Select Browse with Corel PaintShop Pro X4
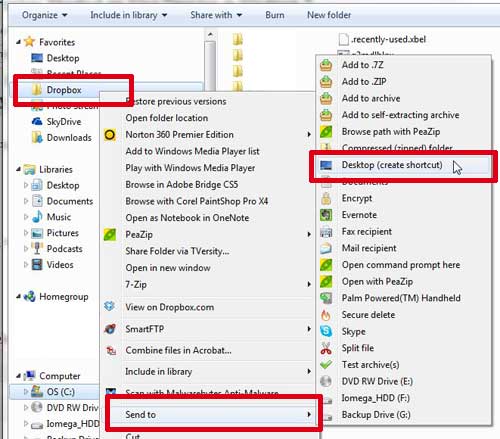The height and width of the screenshot is (439, 500). point(208,201)
